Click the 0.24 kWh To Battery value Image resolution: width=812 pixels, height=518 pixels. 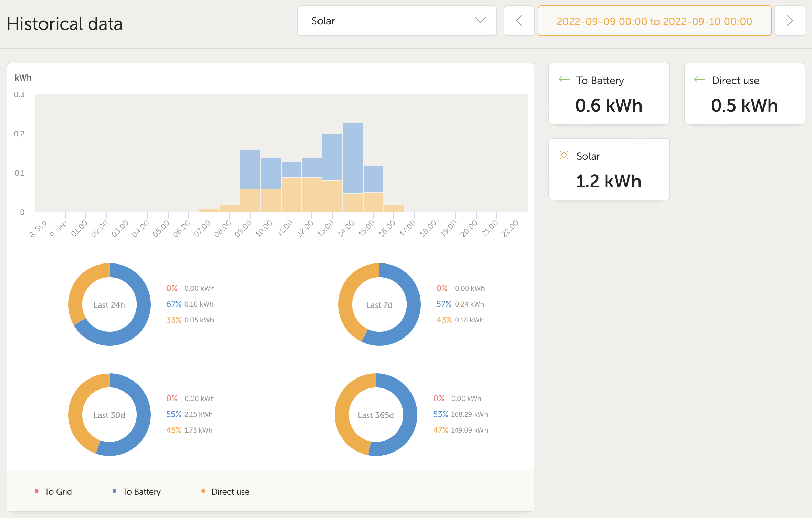point(469,304)
